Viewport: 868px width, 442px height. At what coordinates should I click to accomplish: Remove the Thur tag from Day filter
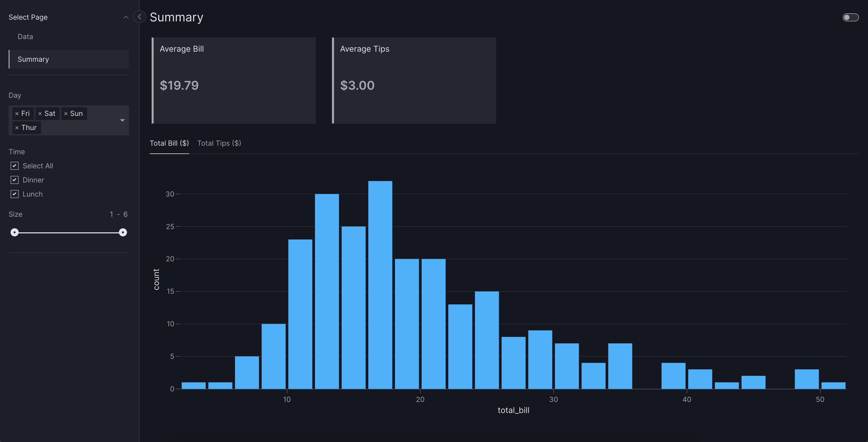coord(17,128)
